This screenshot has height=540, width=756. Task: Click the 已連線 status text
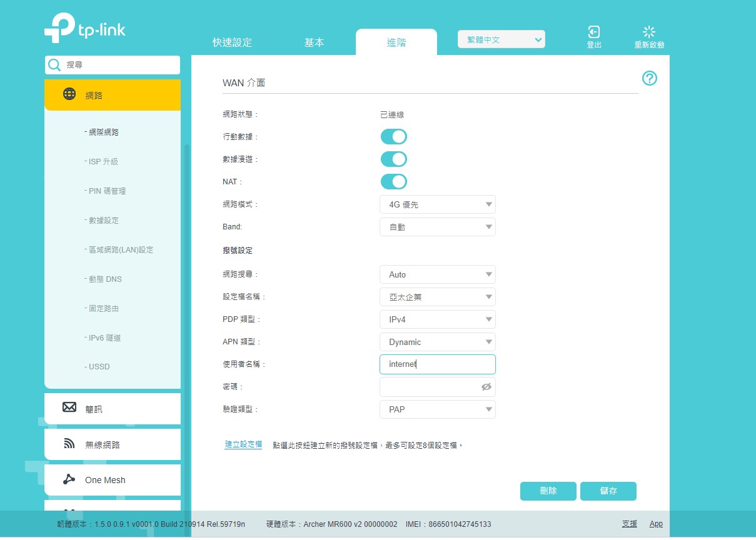click(x=392, y=114)
